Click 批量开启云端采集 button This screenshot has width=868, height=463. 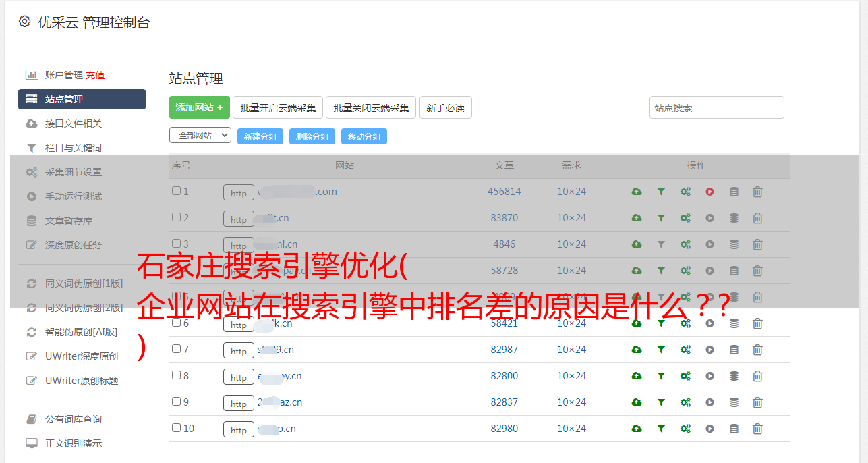(x=278, y=107)
